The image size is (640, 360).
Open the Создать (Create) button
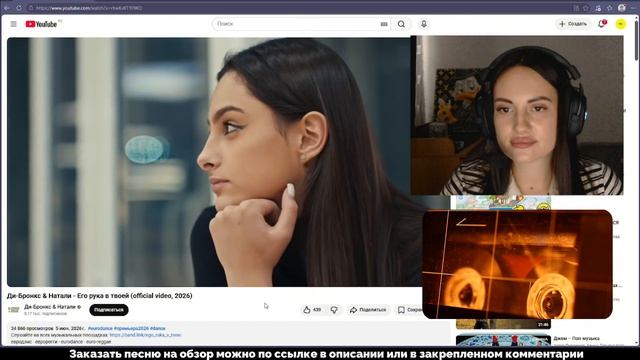(x=573, y=24)
